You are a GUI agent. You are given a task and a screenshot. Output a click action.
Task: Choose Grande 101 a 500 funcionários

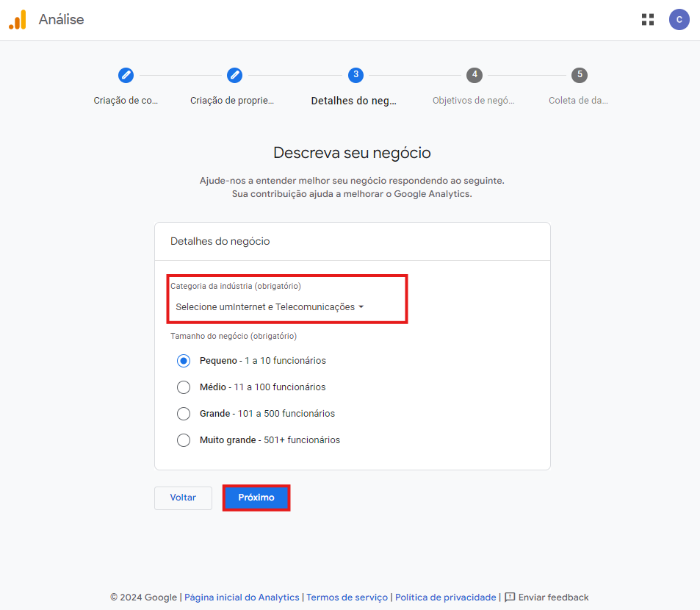coord(184,414)
